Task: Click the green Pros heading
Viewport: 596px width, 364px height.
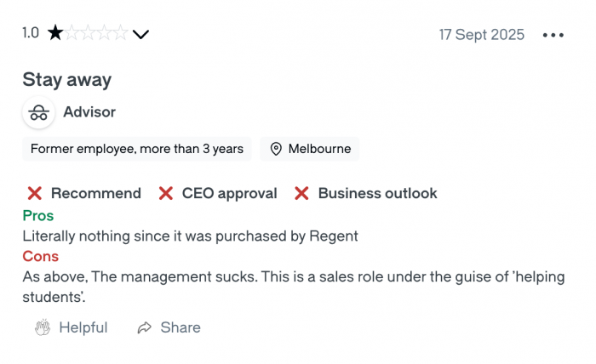Action: [x=38, y=215]
